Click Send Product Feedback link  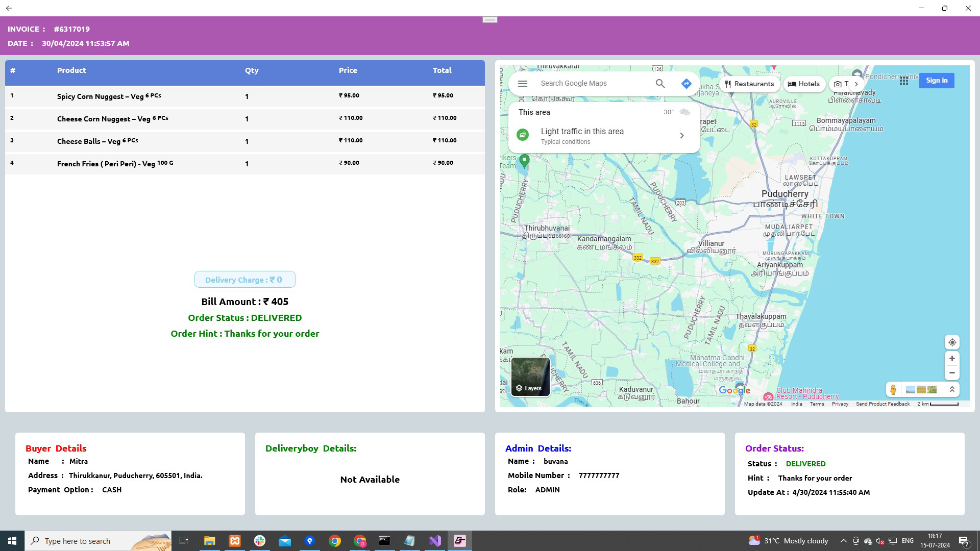(883, 404)
